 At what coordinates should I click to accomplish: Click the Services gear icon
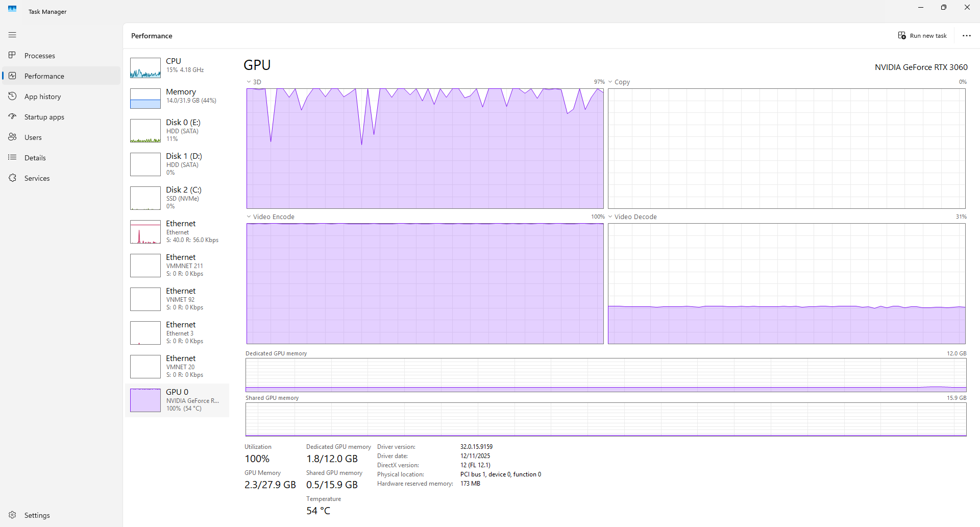(x=12, y=178)
